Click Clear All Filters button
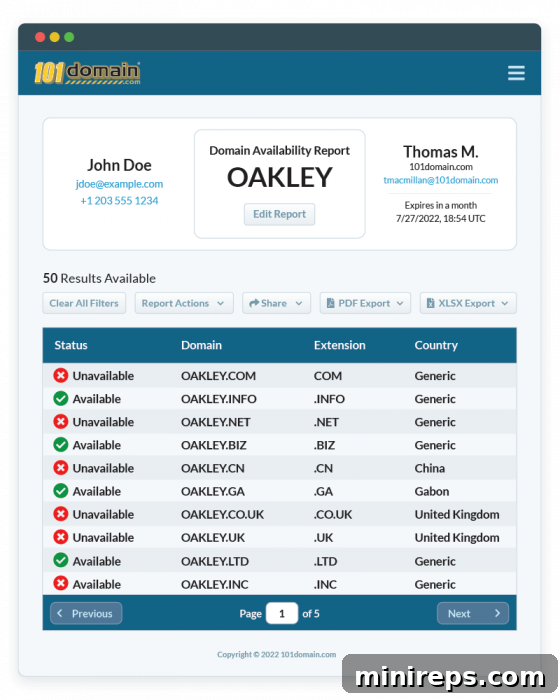560x700 pixels. [x=84, y=303]
